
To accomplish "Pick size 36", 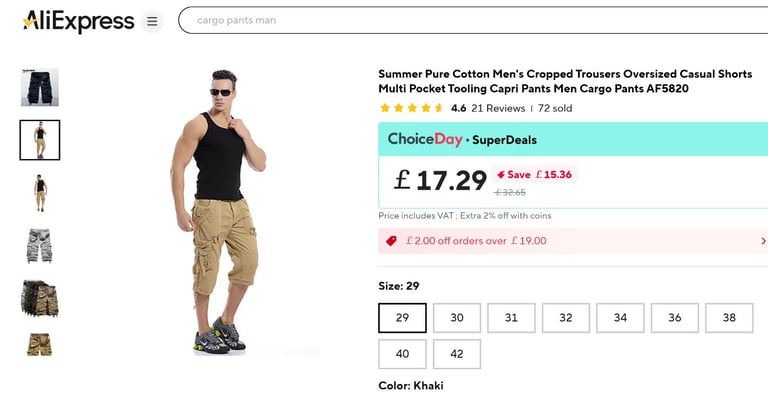I will (674, 318).
